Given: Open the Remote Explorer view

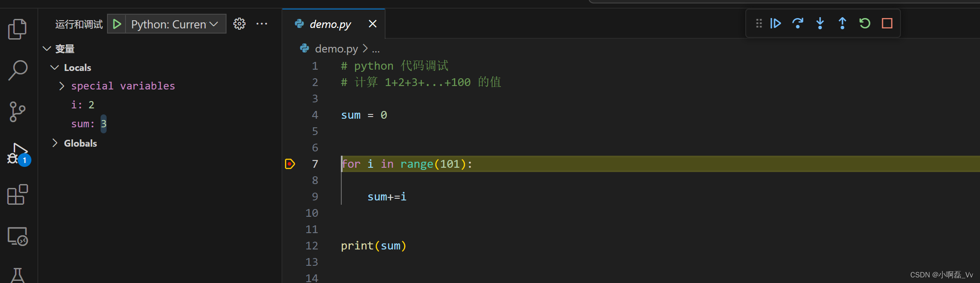Looking at the screenshot, I should 18,236.
